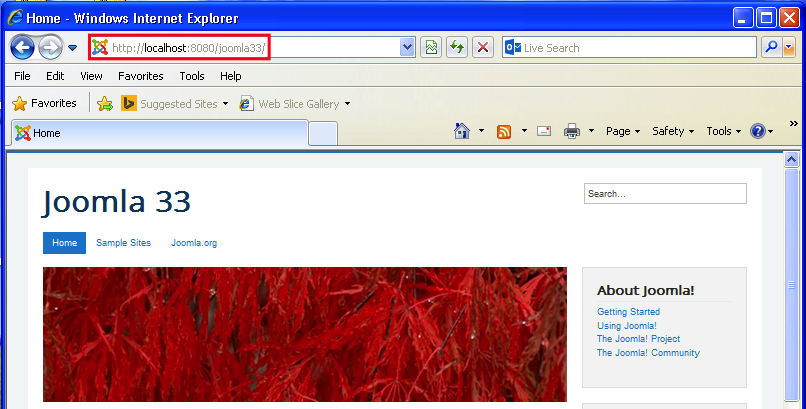
Task: Expand the command bar overflow chevron
Action: (x=794, y=124)
